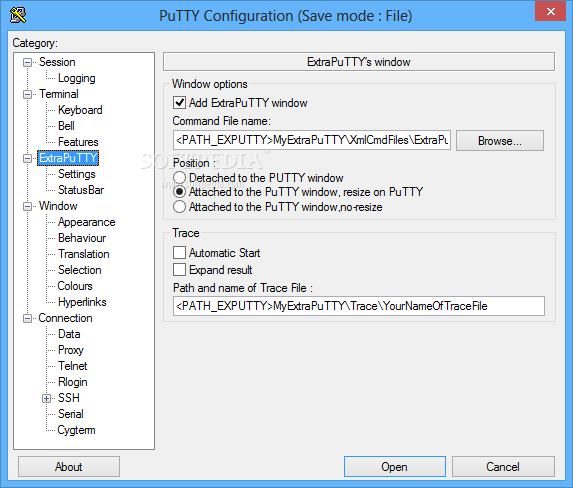The width and height of the screenshot is (573, 488).
Task: Uncheck Add ExtraPuTTY window
Action: pos(179,103)
